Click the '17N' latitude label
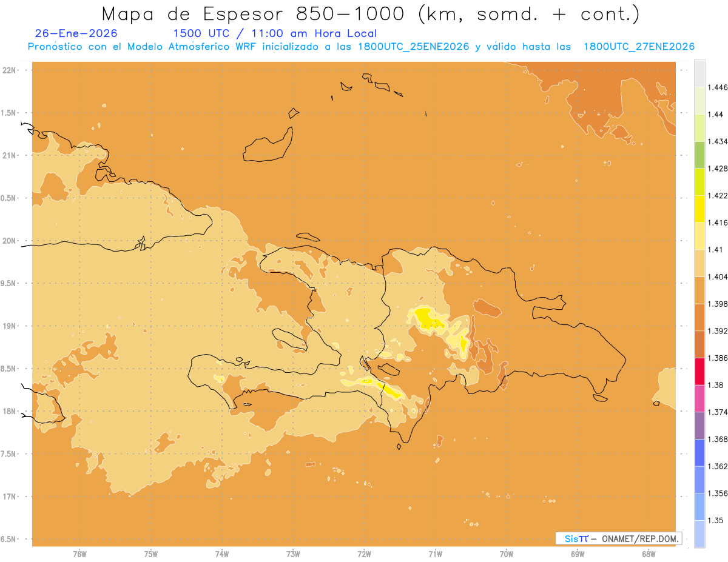Image resolution: width=728 pixels, height=562 pixels. point(10,497)
